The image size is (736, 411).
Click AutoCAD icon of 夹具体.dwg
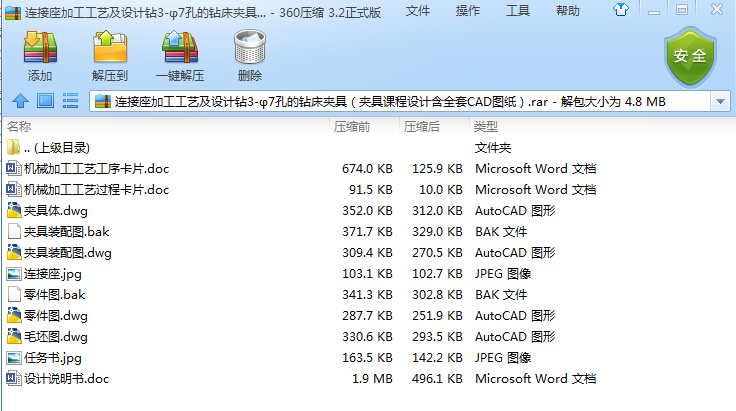point(14,210)
